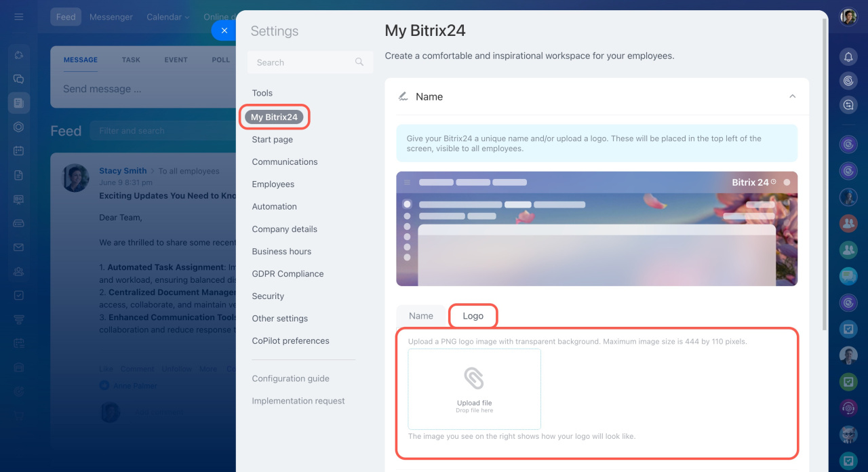The width and height of the screenshot is (868, 472).
Task: Open Other settings section
Action: [x=279, y=318]
